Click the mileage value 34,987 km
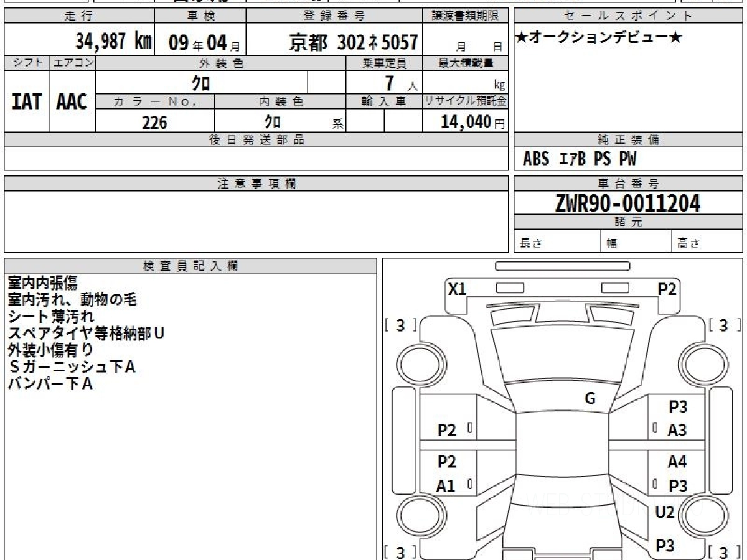 113,41
